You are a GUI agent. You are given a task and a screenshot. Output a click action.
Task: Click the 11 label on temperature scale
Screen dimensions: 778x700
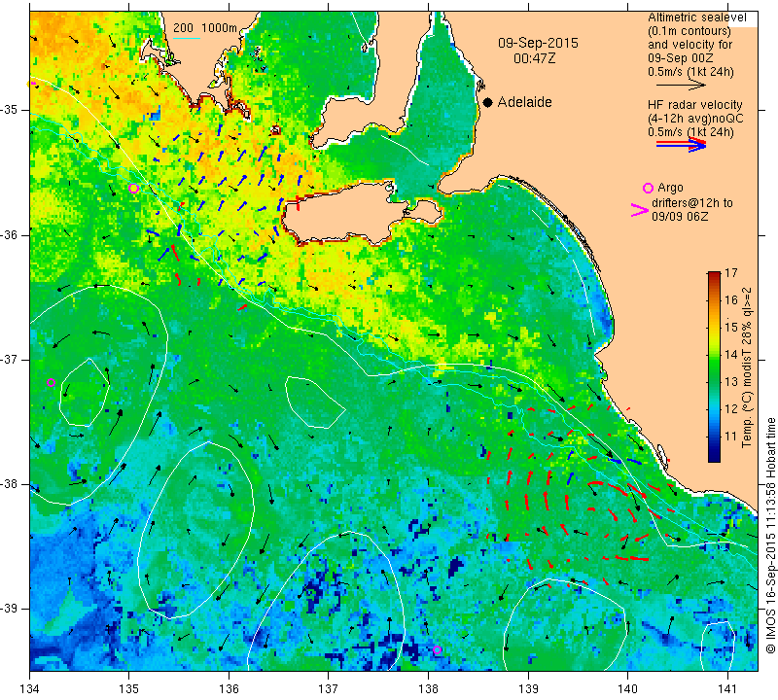click(x=731, y=437)
